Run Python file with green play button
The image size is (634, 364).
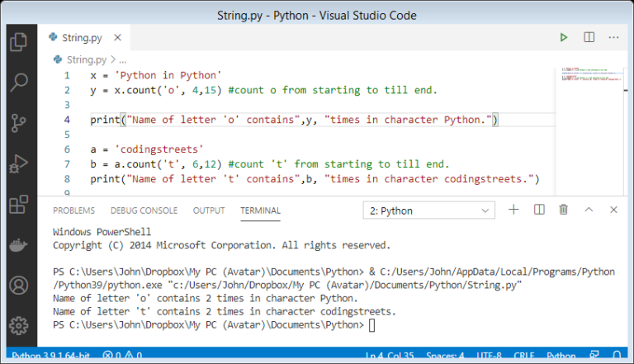click(563, 37)
